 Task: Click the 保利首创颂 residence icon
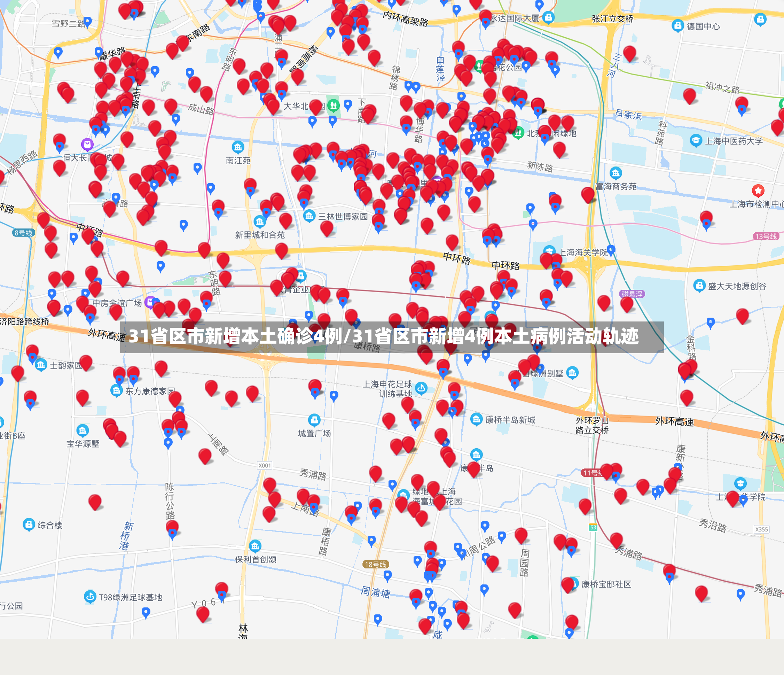(x=255, y=546)
